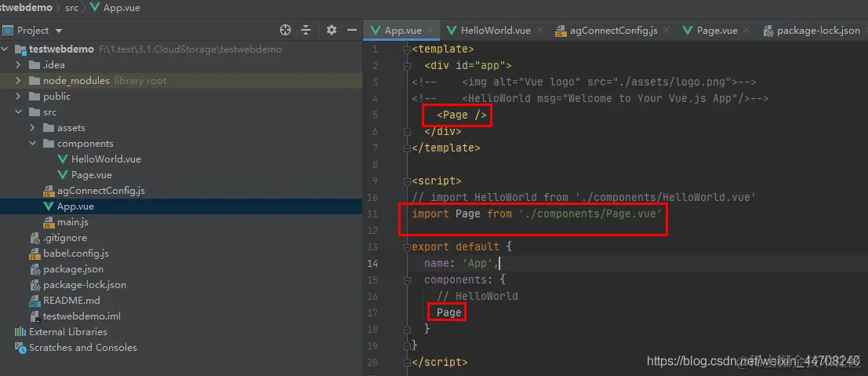Select package-lock.json in project tree
This screenshot has width=868, height=376.
point(85,284)
